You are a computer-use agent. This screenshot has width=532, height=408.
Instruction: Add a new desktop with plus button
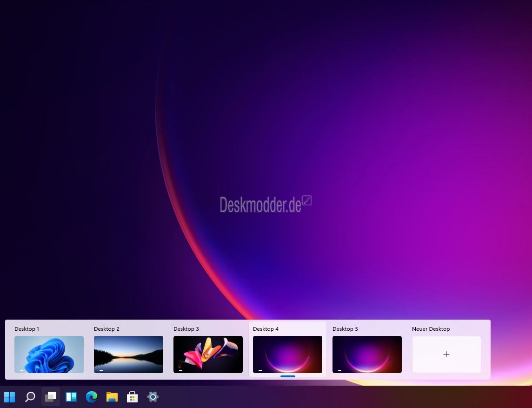446,354
